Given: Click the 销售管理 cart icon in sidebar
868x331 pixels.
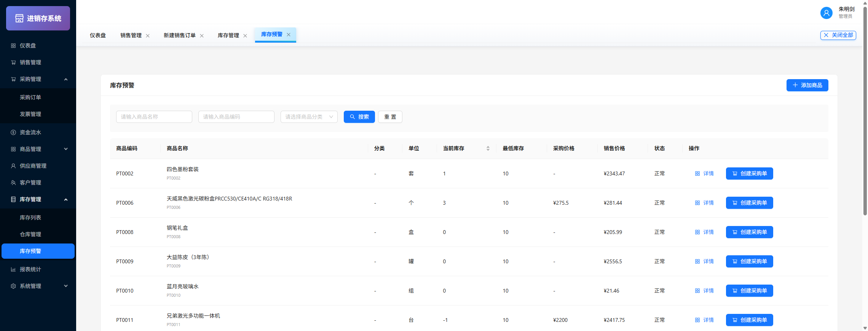Looking at the screenshot, I should click(x=13, y=62).
